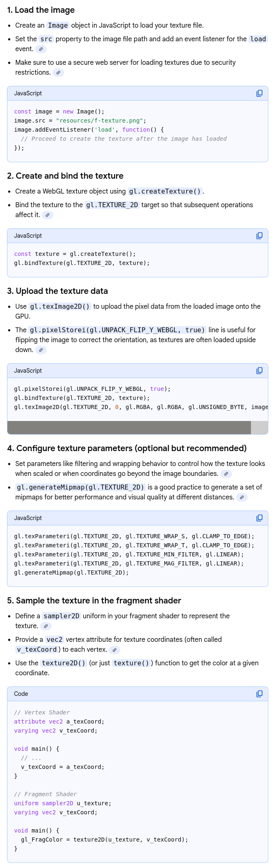Click the horizontal scrollbar thumb under texImage2D code

coord(129,428)
